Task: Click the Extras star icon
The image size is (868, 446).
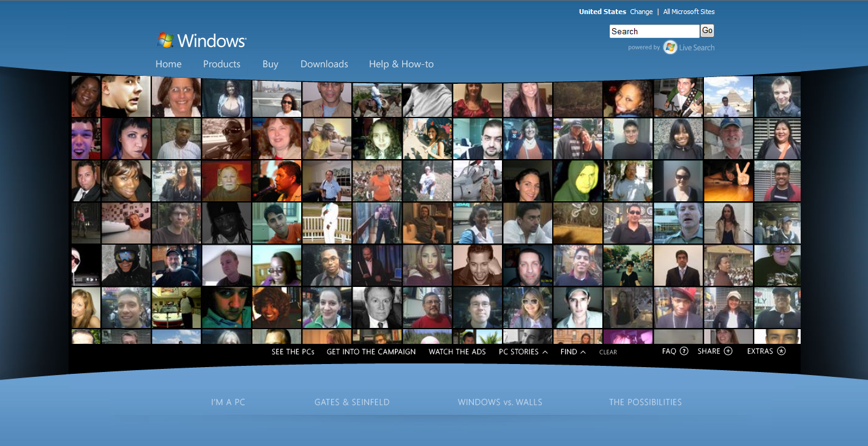Action: tap(781, 351)
